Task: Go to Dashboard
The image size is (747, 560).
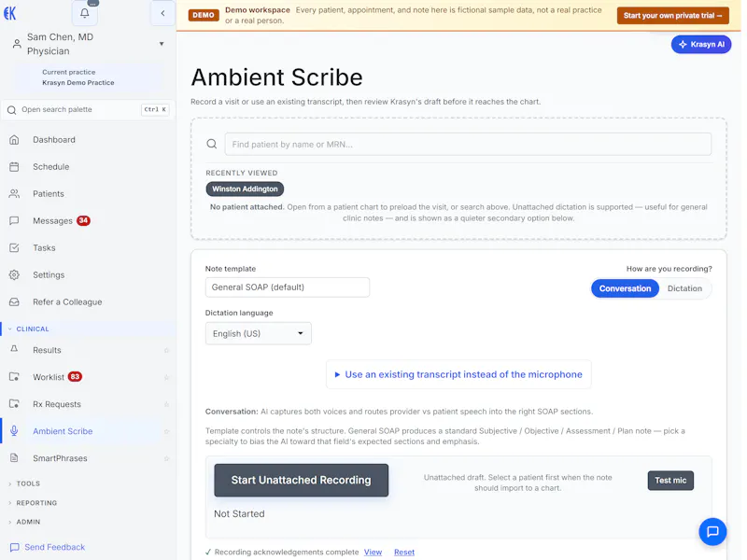Action: [54, 140]
